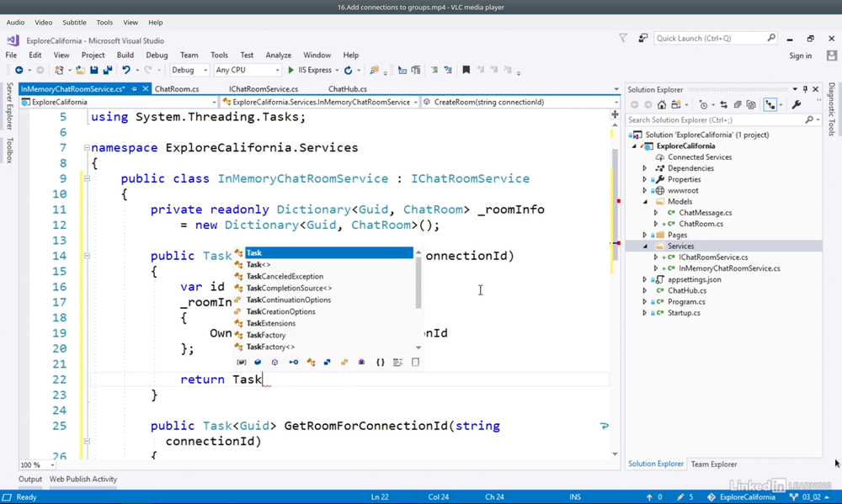Click the browser Refresh icon in the toolbar
The height and width of the screenshot is (504, 842).
click(x=348, y=71)
